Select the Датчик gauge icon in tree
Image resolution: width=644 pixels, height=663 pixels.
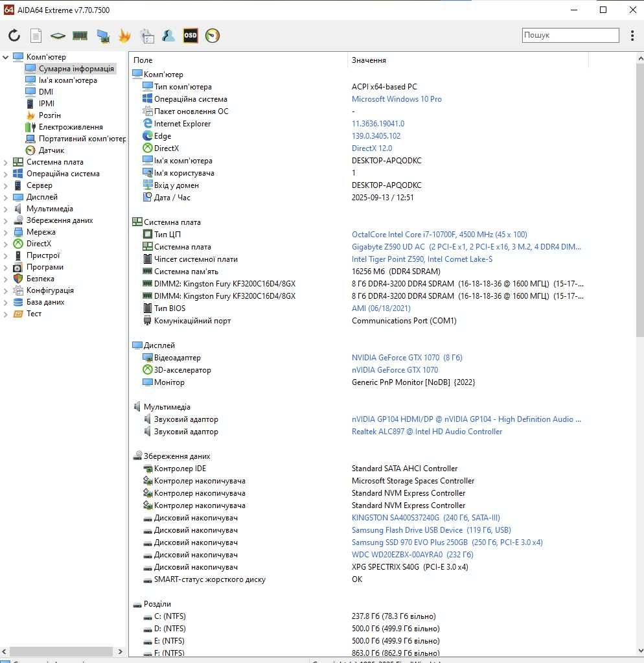[30, 150]
